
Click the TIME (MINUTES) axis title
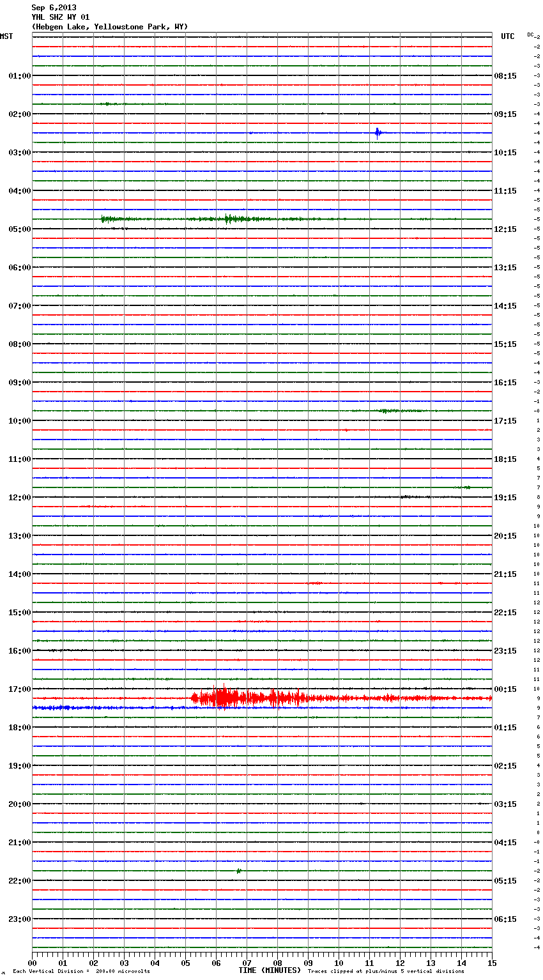tap(270, 970)
